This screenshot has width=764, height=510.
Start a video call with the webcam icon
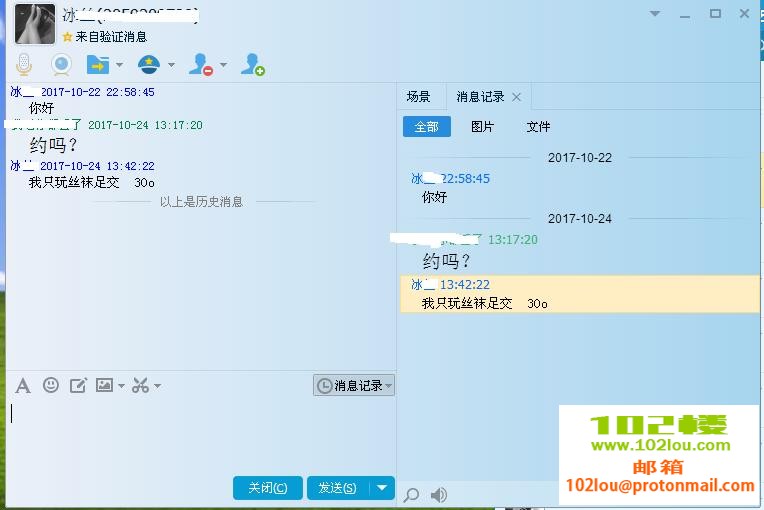click(x=61, y=64)
